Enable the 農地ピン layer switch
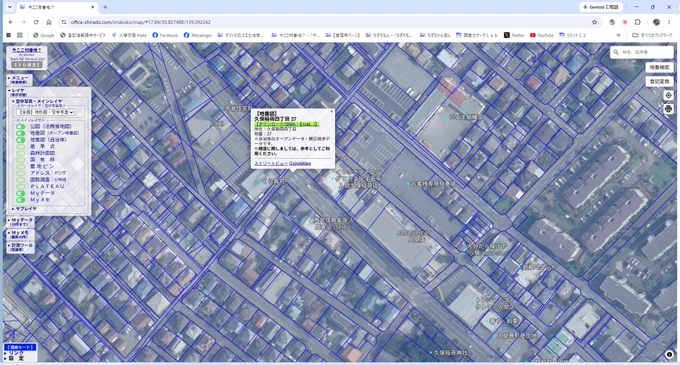Image resolution: width=680 pixels, height=365 pixels. [20, 166]
